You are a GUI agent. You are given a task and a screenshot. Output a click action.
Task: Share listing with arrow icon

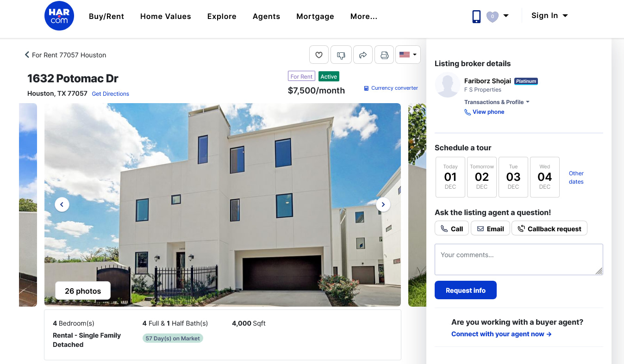point(363,55)
